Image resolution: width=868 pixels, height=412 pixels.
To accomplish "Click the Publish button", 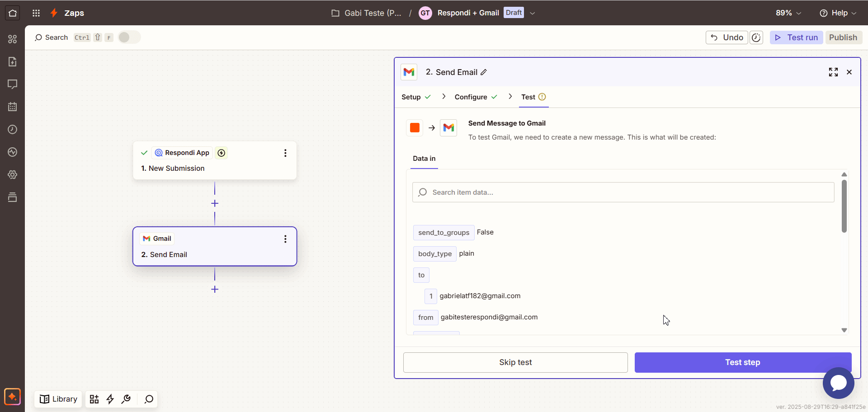I will [x=843, y=37].
